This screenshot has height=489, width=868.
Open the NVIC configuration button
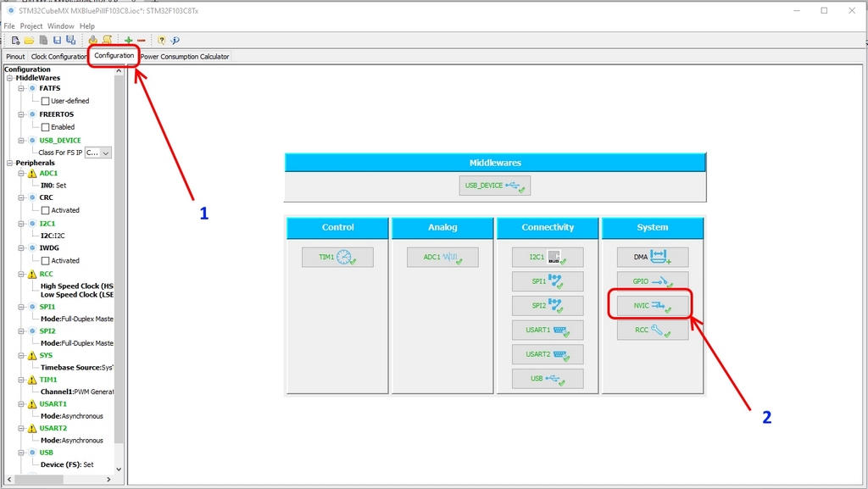click(650, 305)
